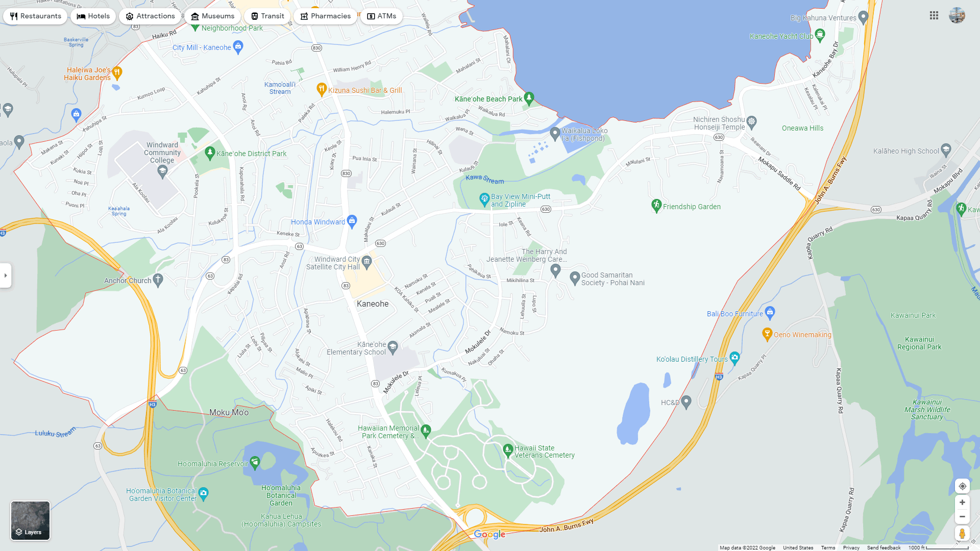
Task: Select the Street View pegman
Action: pos(962,534)
